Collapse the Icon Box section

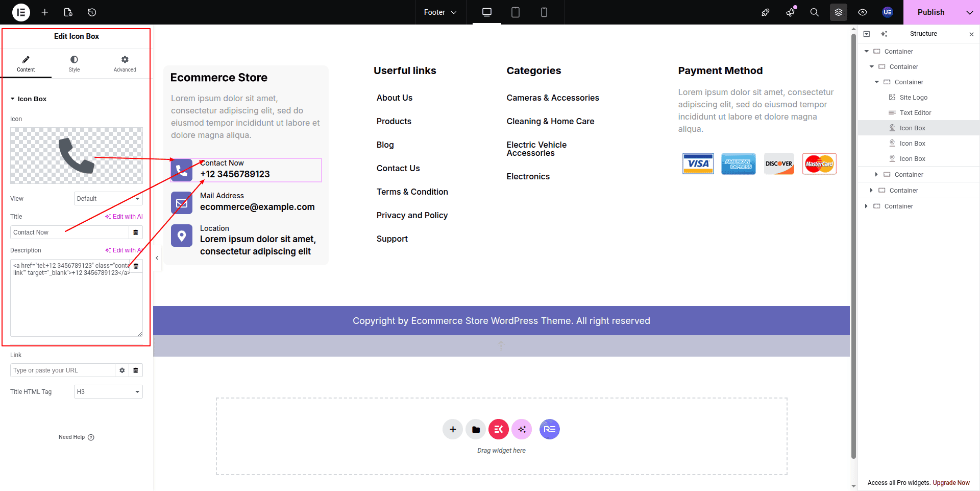(13, 99)
